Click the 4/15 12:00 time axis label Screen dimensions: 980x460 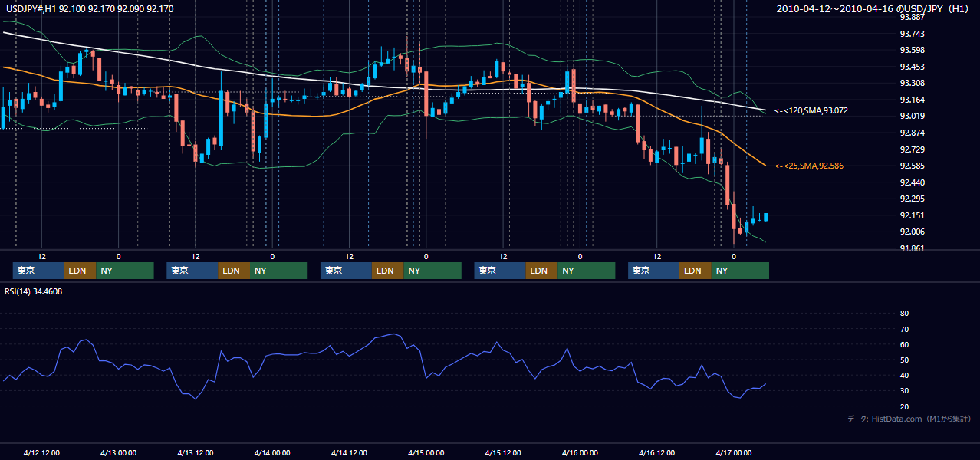[503, 452]
